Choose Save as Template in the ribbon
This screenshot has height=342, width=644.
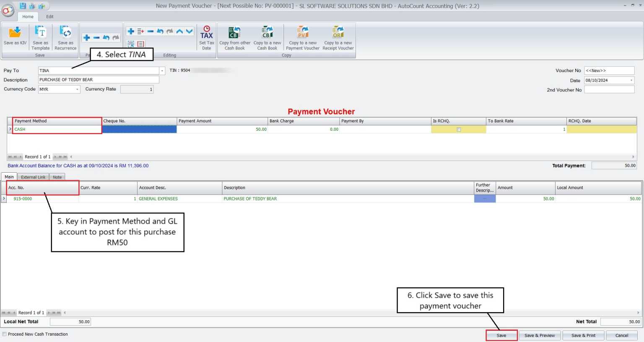40,38
